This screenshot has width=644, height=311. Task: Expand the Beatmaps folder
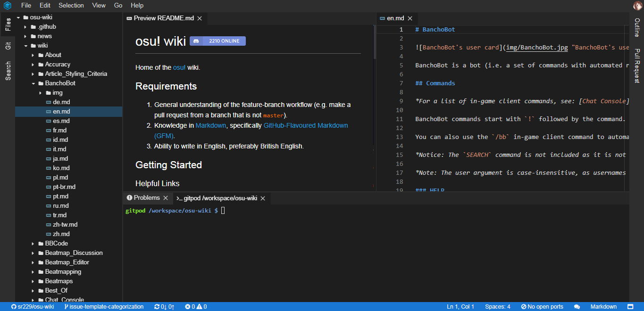(x=33, y=281)
